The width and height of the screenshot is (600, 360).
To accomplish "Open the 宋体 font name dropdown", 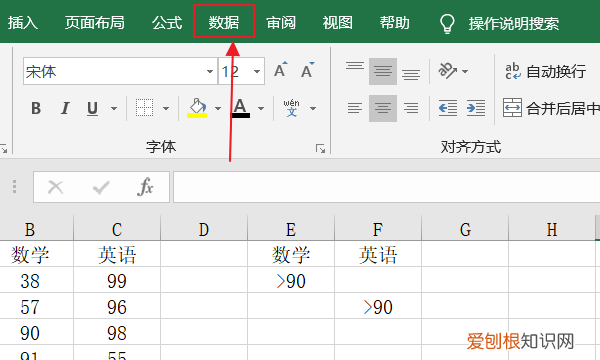I will (x=210, y=71).
